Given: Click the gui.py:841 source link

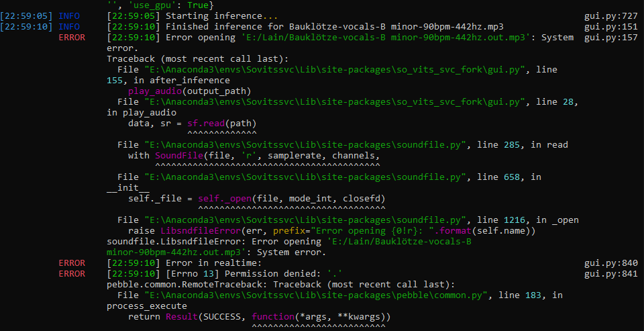Looking at the screenshot, I should 610,274.
